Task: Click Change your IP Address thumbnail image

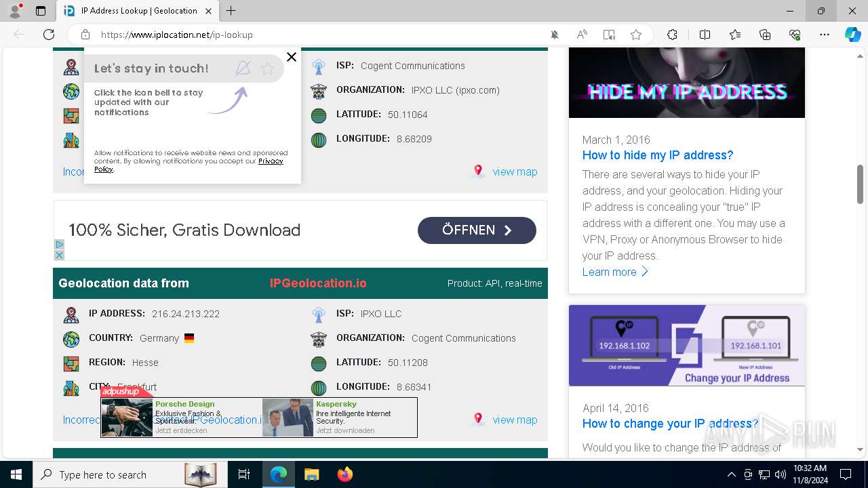Action: [687, 346]
